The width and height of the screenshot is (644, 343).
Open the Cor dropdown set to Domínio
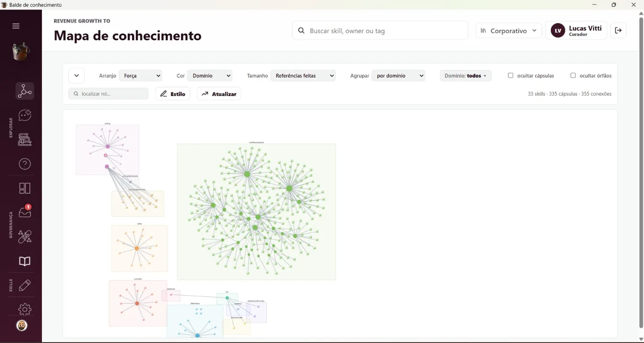[210, 75]
